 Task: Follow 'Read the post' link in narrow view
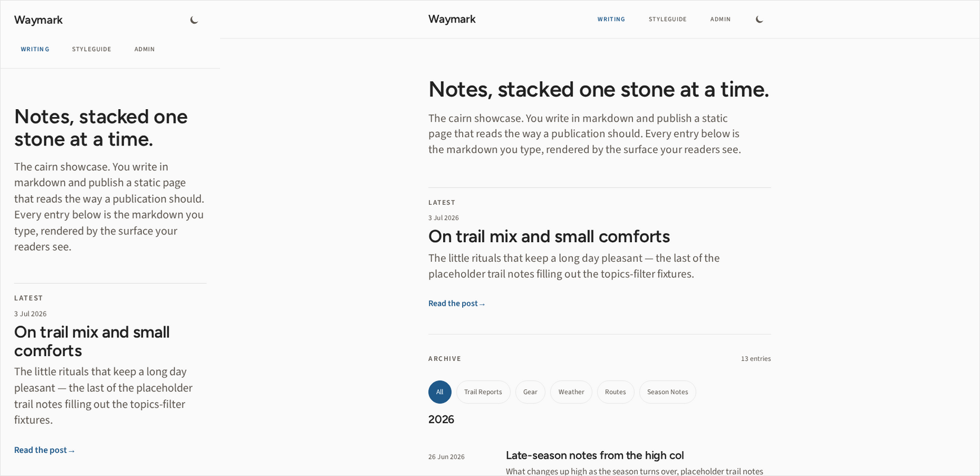(44, 450)
